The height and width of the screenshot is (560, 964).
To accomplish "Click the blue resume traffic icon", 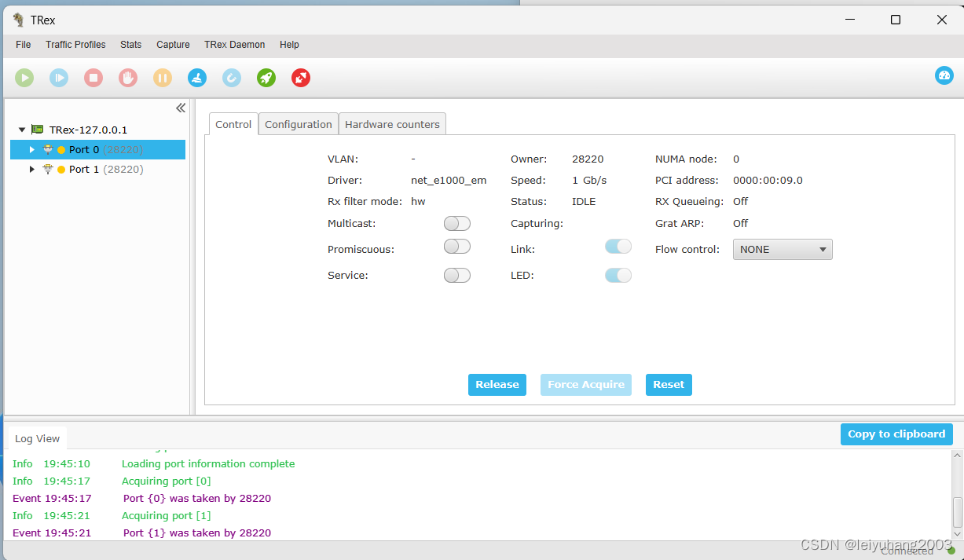I will tap(59, 78).
